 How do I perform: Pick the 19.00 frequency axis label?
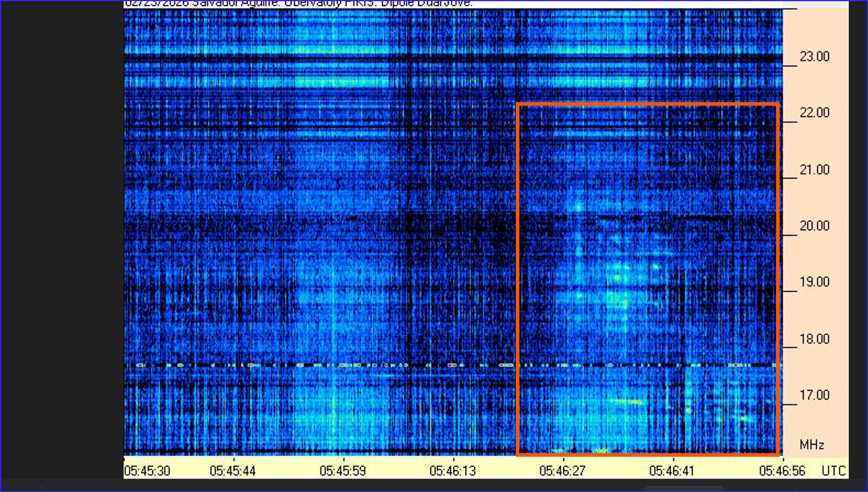pos(815,282)
